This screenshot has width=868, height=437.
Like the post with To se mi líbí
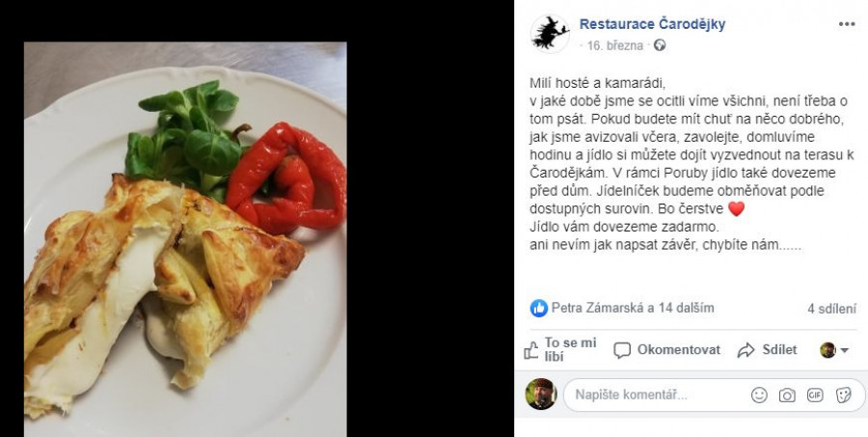coord(560,349)
